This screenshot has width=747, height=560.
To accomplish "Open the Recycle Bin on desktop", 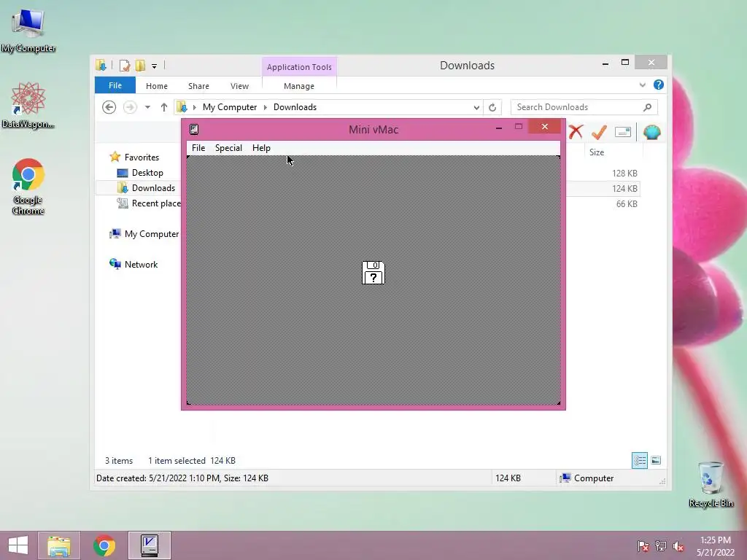I will click(711, 484).
